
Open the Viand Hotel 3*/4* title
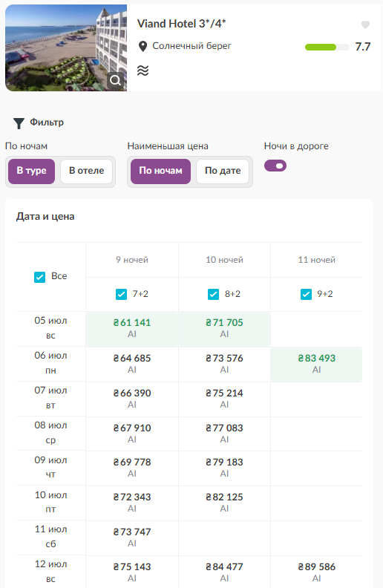(182, 24)
